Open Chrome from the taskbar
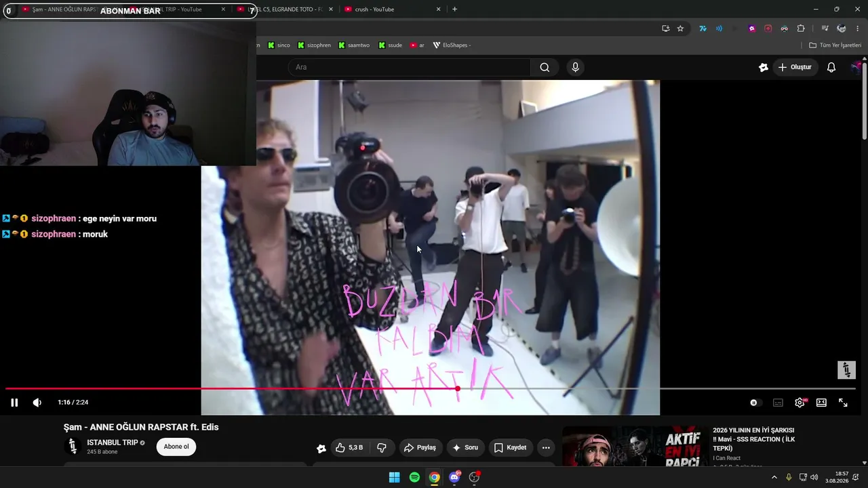Viewport: 868px width, 488px height. (x=434, y=477)
